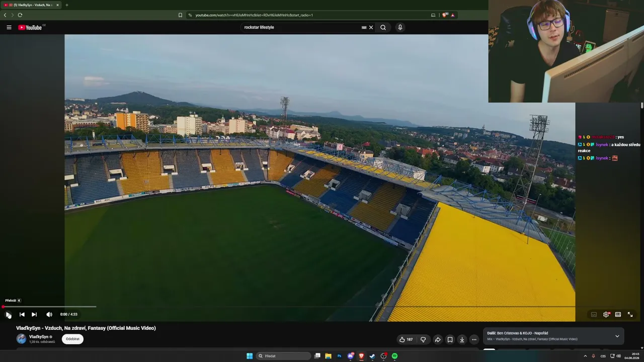The image size is (644, 362).
Task: Download the video with the download icon
Action: [462, 339]
